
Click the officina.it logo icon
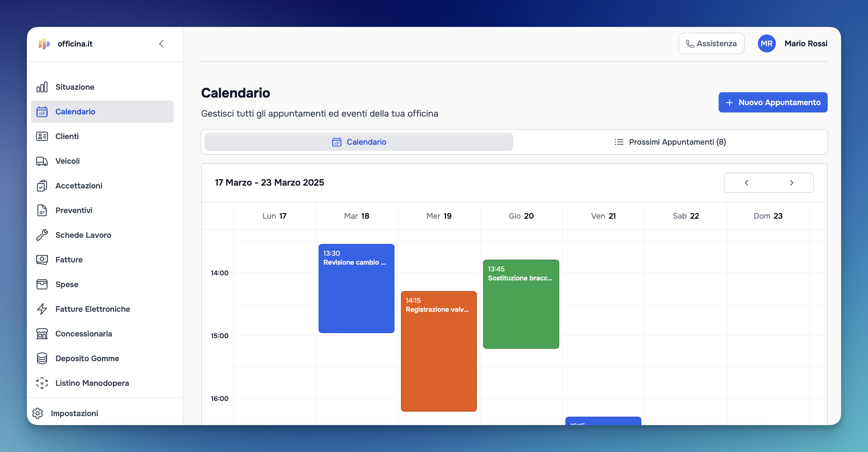44,43
